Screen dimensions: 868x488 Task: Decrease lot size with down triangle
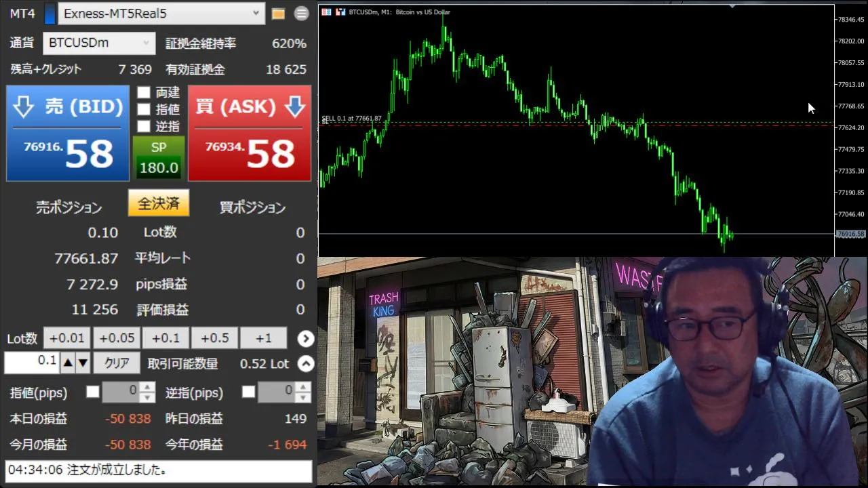(83, 363)
